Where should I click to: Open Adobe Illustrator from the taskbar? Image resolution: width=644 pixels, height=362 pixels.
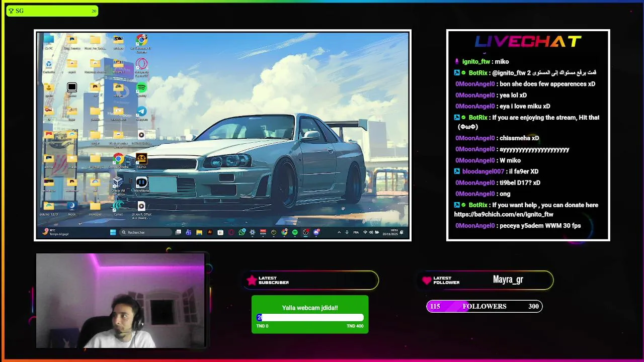coord(210,232)
